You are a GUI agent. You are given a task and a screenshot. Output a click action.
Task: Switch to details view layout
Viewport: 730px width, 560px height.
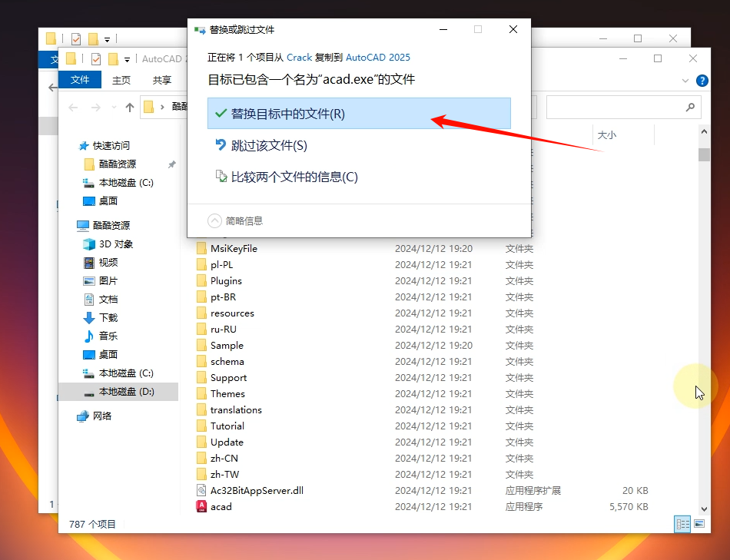(682, 524)
